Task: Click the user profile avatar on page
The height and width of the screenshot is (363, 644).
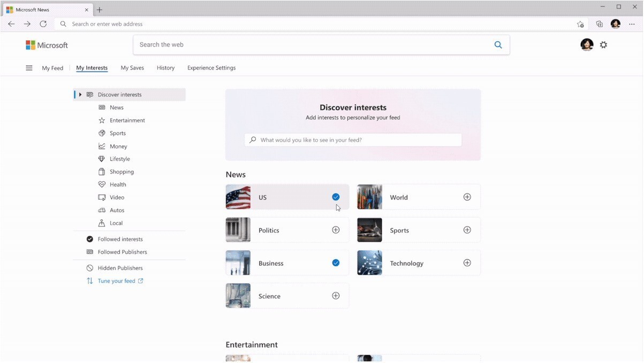Action: tap(587, 45)
